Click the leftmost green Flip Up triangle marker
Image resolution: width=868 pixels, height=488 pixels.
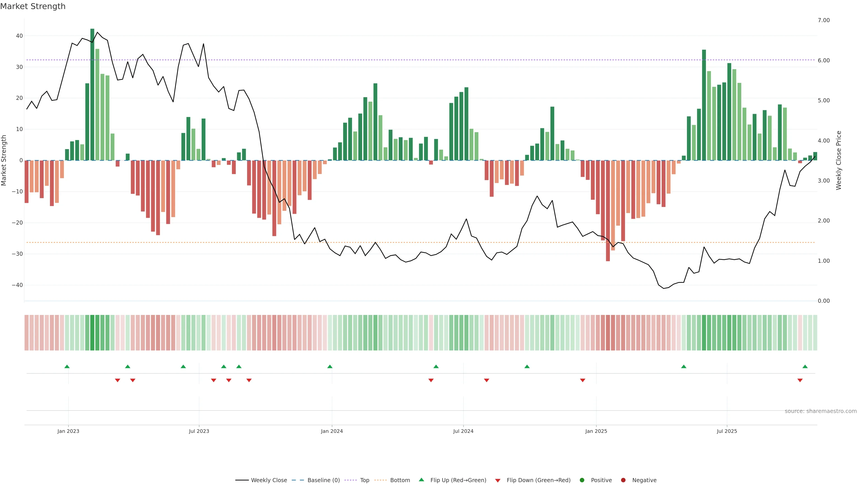point(67,366)
